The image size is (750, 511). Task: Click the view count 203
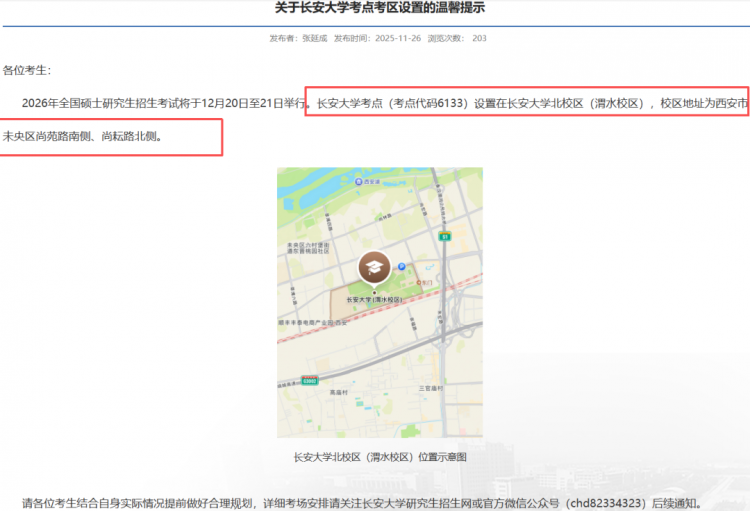479,38
